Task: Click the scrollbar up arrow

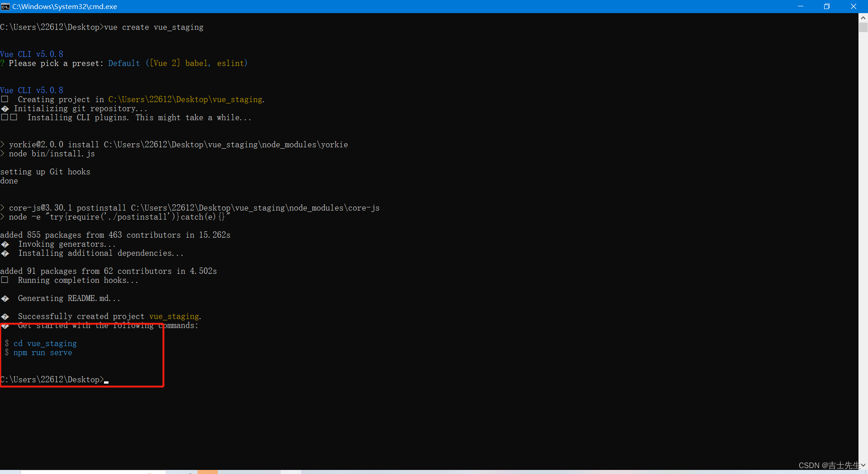Action: coord(863,18)
